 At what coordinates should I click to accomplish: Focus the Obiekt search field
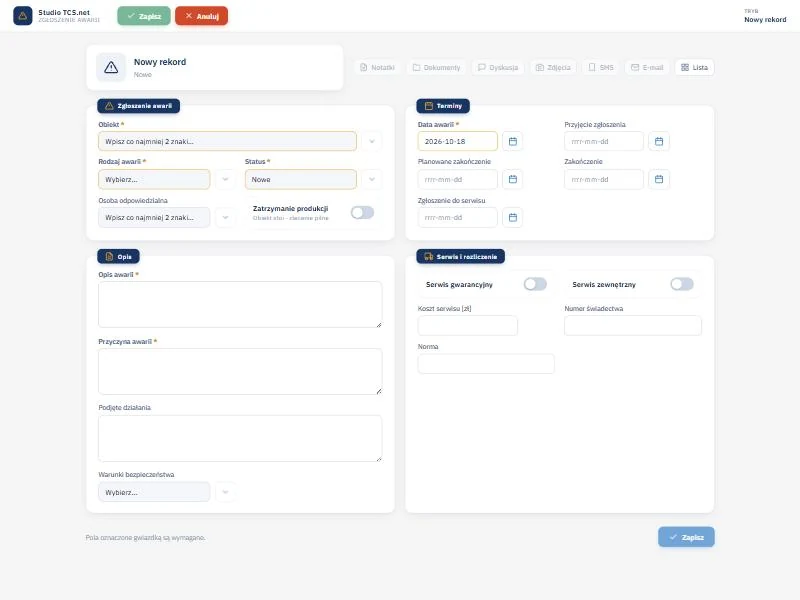pyautogui.click(x=228, y=141)
